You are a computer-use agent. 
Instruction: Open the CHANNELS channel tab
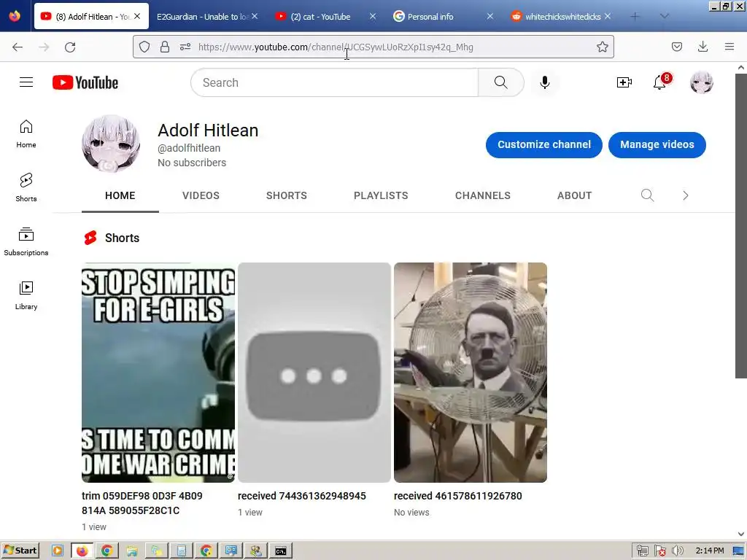[483, 195]
